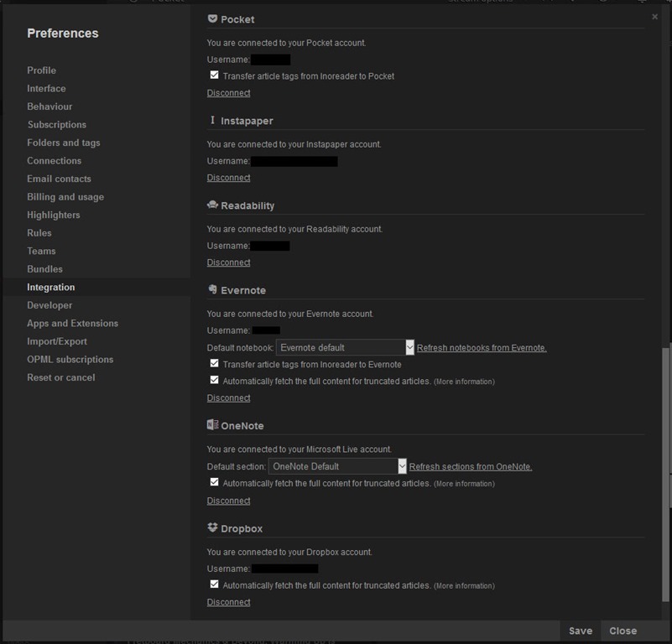Disconnect the Instapaper account
This screenshot has height=644, width=672.
[x=228, y=178]
